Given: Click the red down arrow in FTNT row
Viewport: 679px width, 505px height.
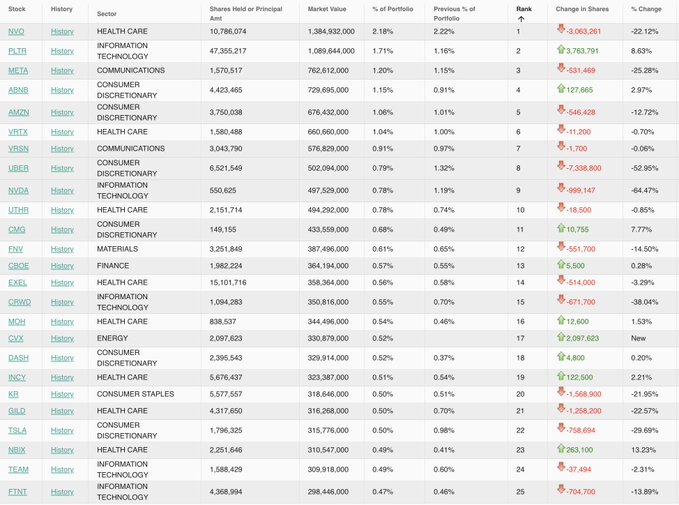Looking at the screenshot, I should [x=561, y=489].
